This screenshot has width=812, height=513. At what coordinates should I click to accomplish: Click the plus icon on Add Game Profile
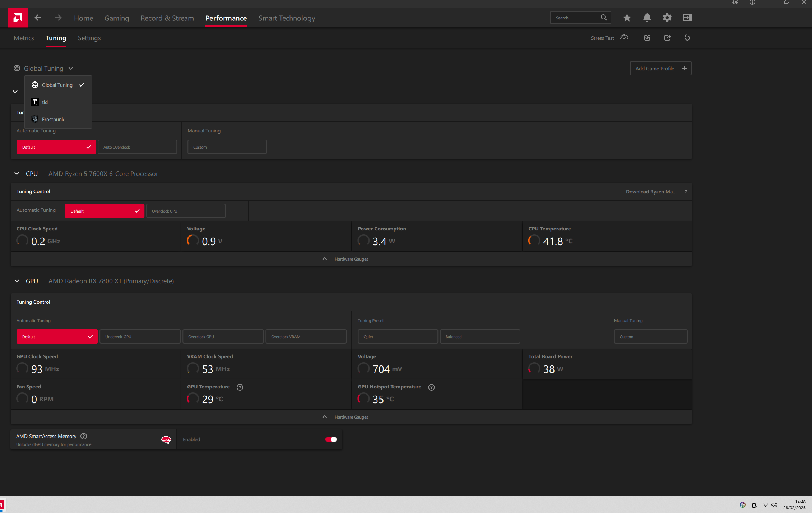coord(684,68)
